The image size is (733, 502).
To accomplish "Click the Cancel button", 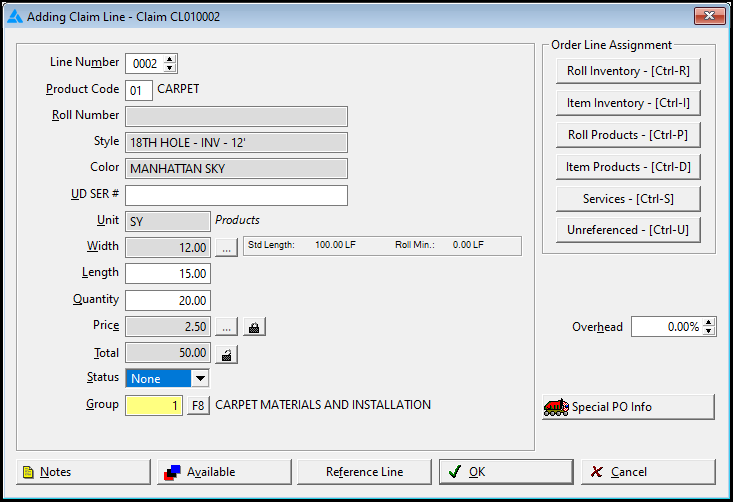I will pyautogui.click(x=648, y=472).
